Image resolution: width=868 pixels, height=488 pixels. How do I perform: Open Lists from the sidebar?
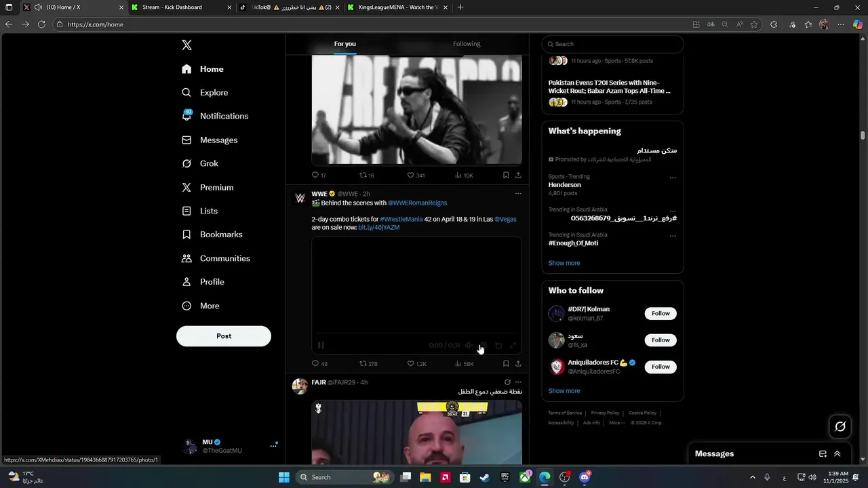point(200,211)
